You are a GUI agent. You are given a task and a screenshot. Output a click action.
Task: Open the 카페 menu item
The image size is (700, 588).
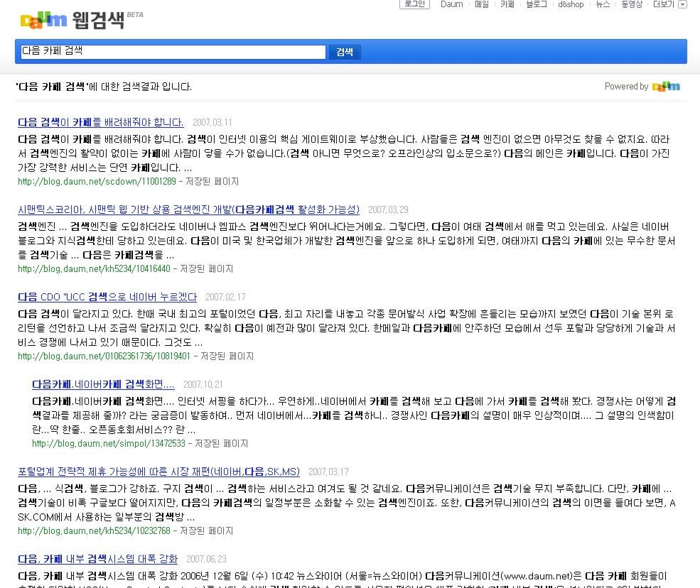click(507, 4)
